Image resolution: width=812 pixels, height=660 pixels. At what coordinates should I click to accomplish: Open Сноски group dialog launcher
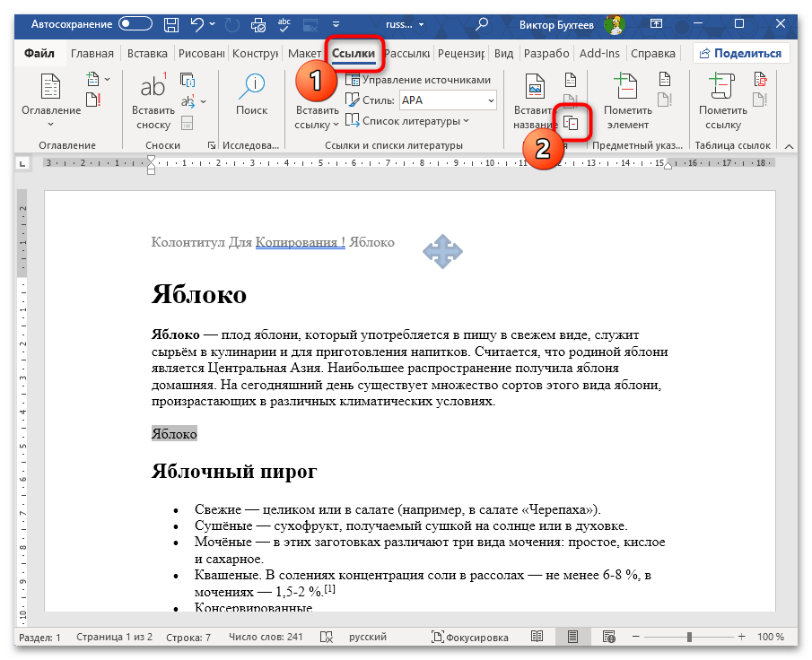(211, 145)
